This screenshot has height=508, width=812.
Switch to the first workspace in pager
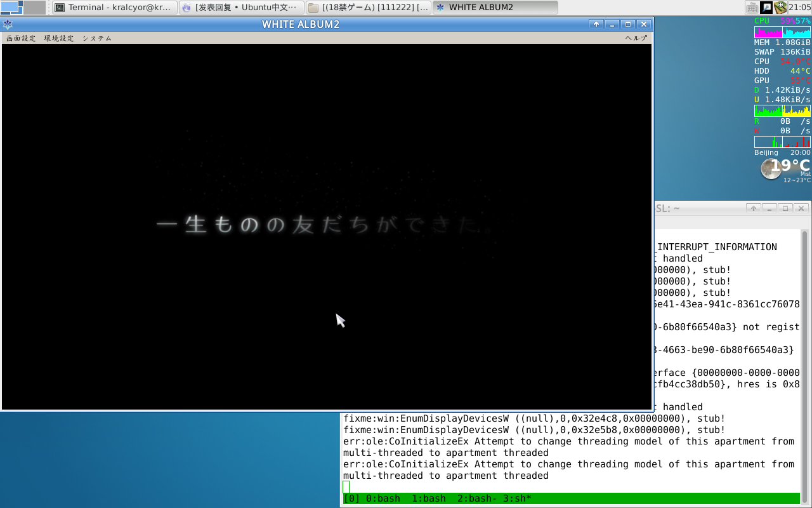point(11,8)
